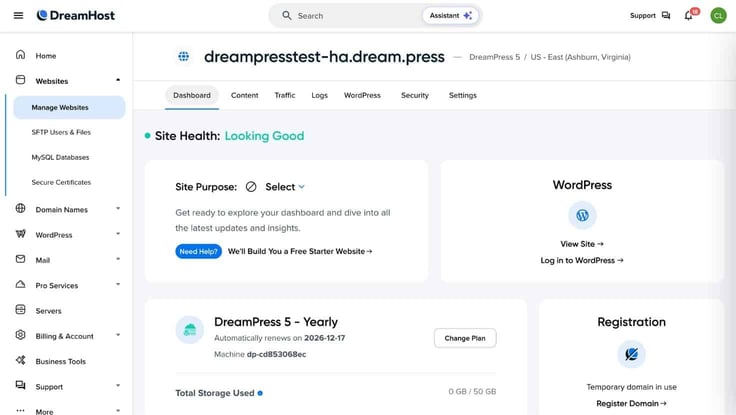
Task: Click the Mail envelope icon
Action: (21, 259)
